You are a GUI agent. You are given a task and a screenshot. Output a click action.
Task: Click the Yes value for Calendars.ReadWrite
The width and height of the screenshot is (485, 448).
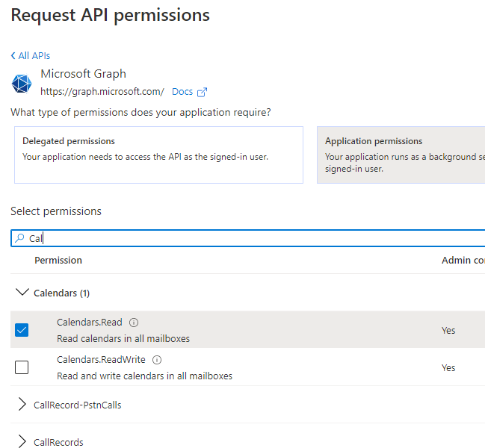(448, 367)
